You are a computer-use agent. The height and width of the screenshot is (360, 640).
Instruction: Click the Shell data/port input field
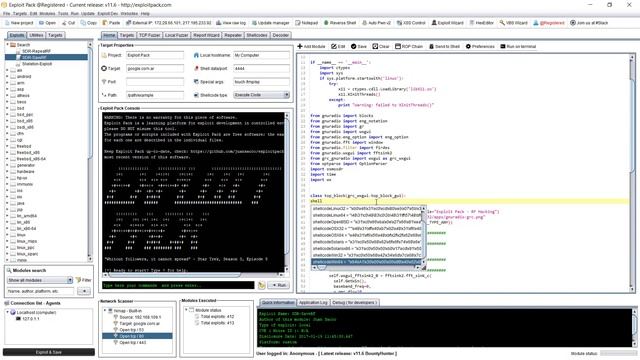tap(261, 69)
